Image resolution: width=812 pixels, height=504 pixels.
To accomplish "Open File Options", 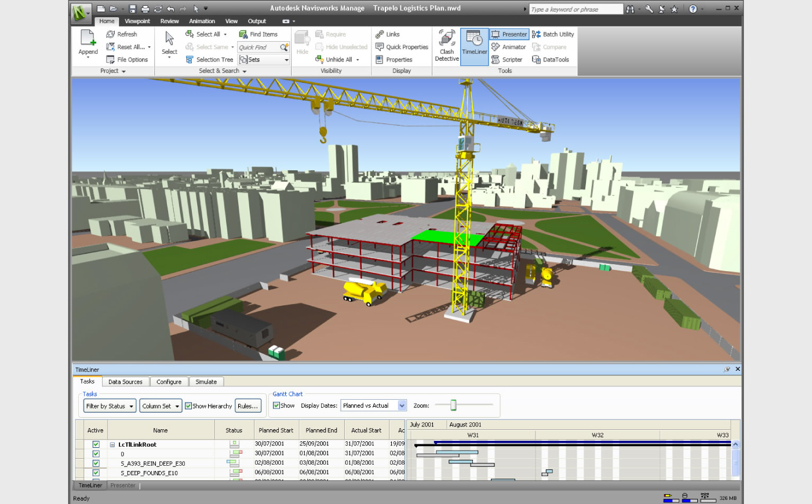I will (127, 60).
